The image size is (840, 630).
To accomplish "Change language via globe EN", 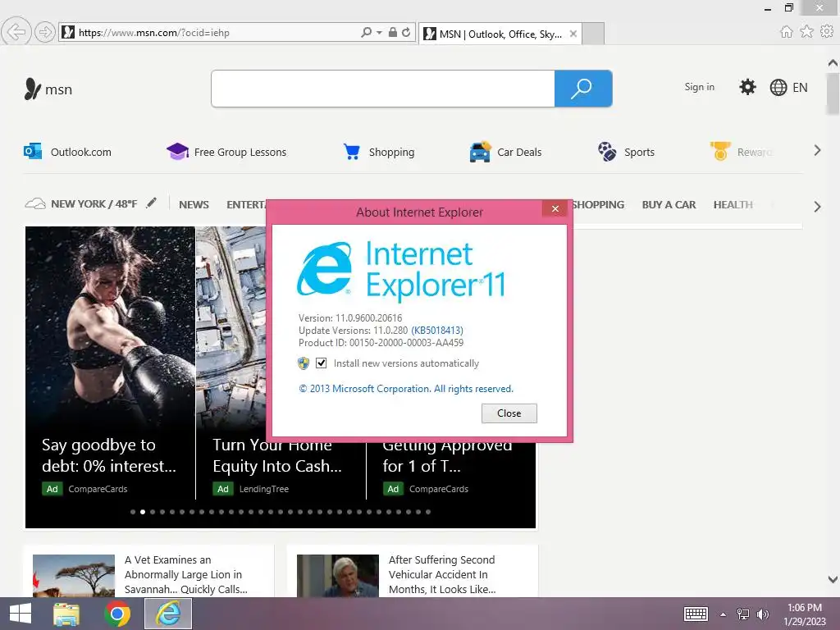I will [788, 87].
